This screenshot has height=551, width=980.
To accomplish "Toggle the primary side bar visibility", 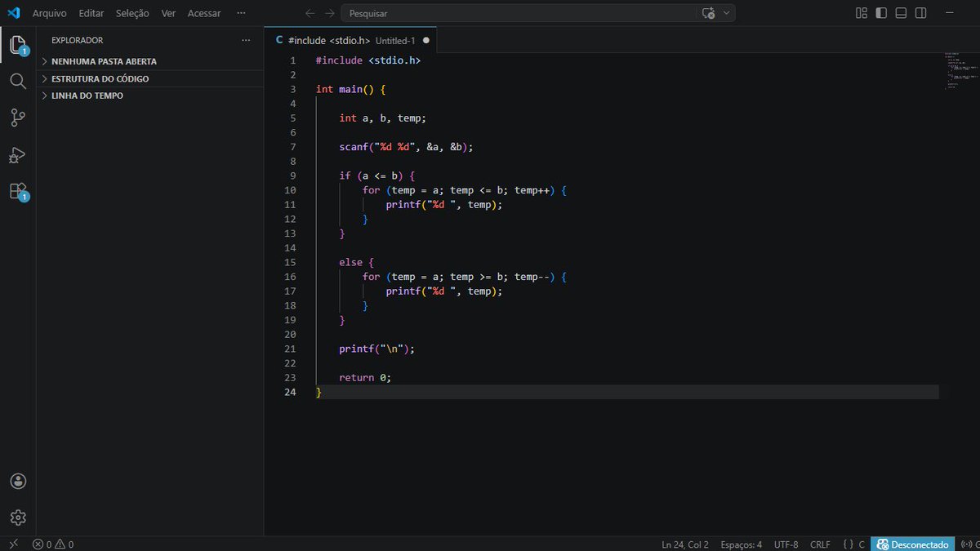I will [881, 13].
